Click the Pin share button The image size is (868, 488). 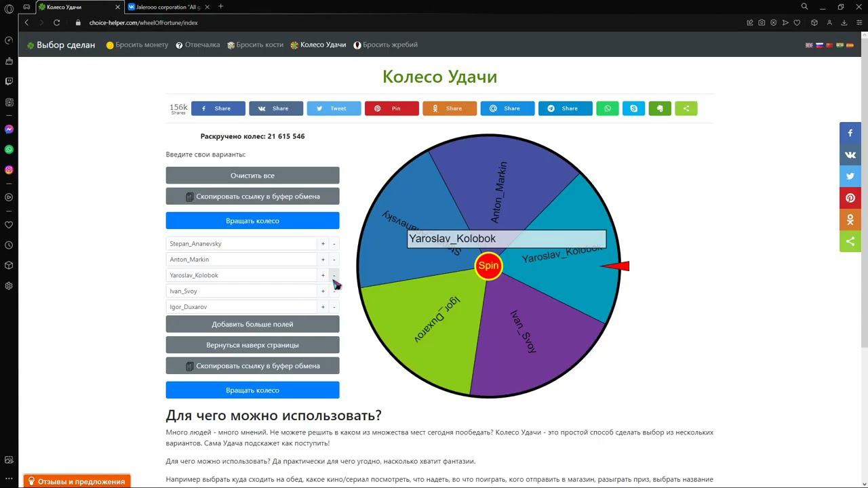392,108
